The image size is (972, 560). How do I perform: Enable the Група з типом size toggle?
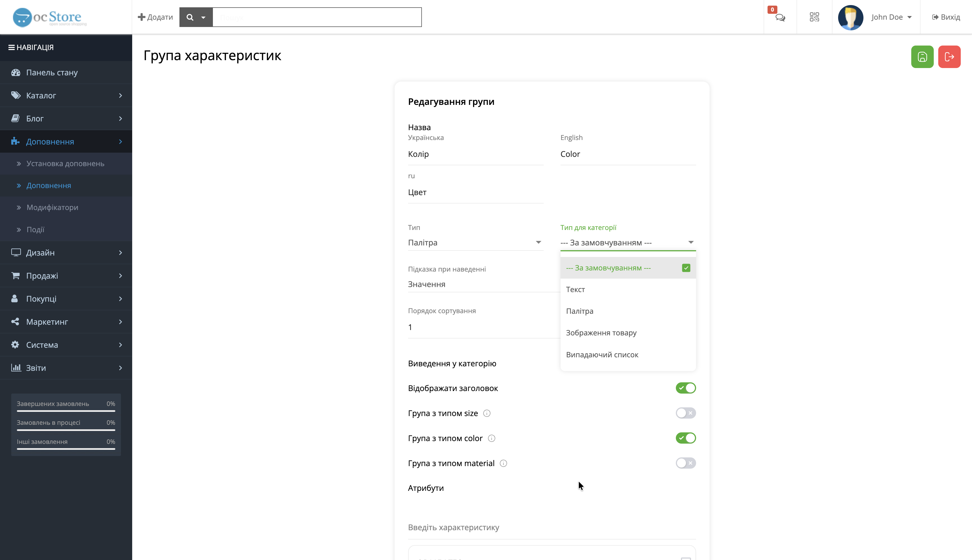tap(686, 413)
